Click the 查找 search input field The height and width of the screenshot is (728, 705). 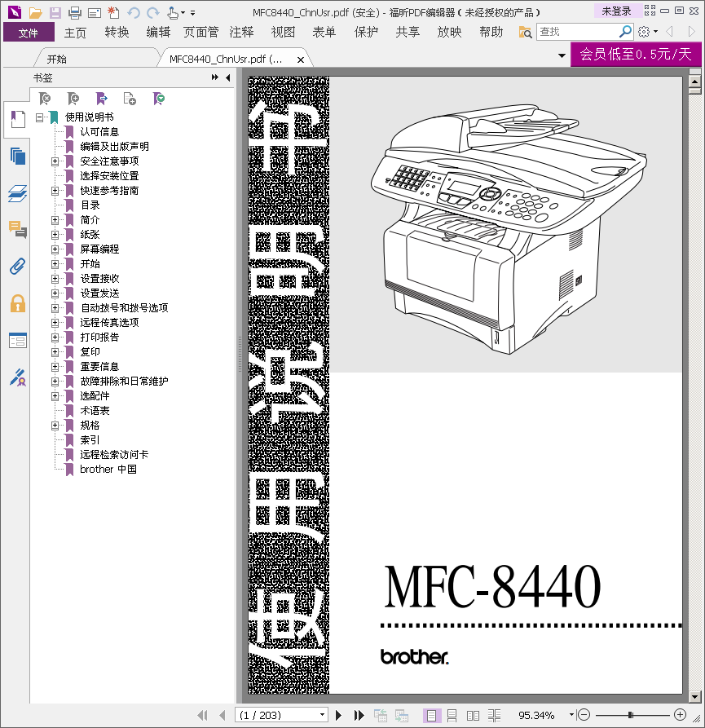tap(578, 32)
